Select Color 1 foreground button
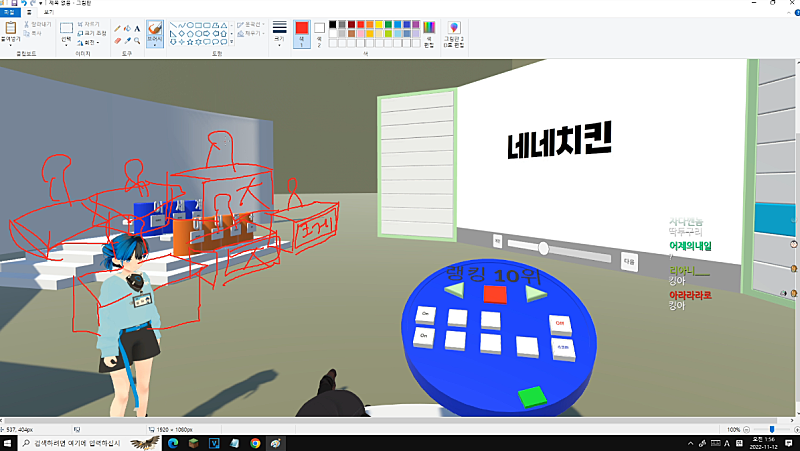 click(x=302, y=34)
